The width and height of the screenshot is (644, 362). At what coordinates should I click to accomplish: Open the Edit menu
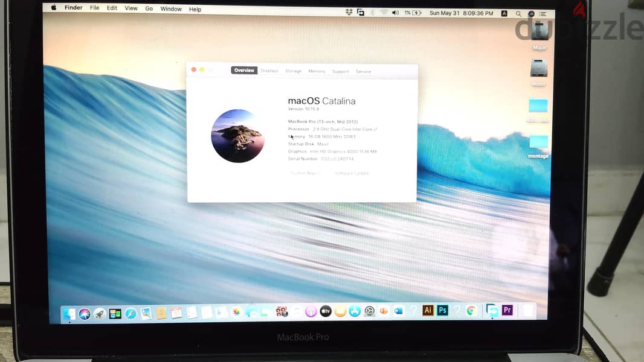click(x=112, y=8)
